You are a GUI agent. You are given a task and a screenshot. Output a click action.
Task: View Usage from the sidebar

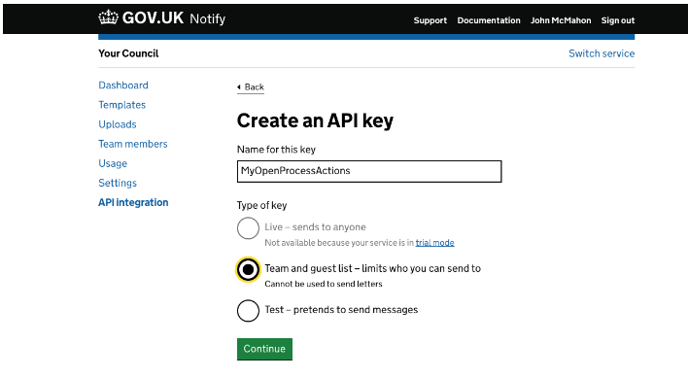click(x=113, y=163)
